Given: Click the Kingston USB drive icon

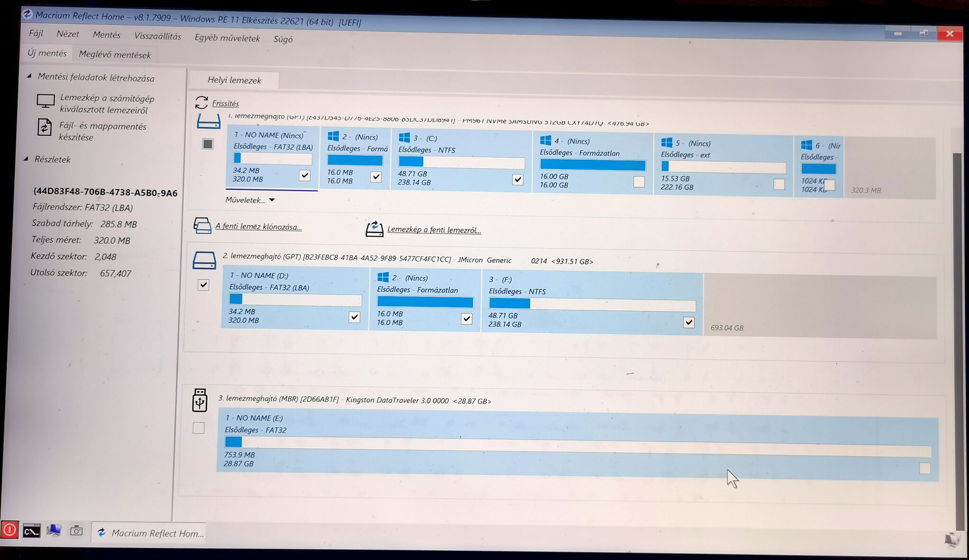Looking at the screenshot, I should [x=200, y=400].
